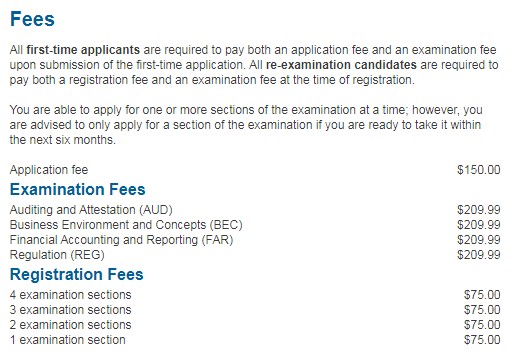Click the AUD $209.99 fee amount
518x360 pixels.
point(479,210)
